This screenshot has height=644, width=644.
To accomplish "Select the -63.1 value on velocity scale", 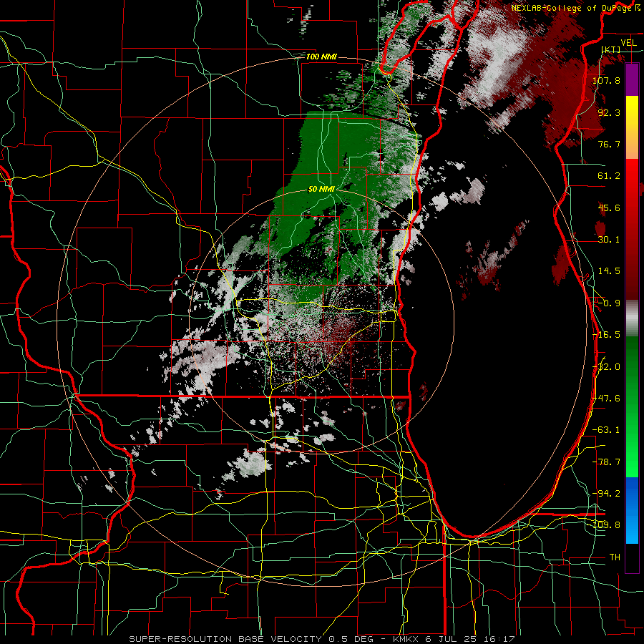I will [x=606, y=429].
